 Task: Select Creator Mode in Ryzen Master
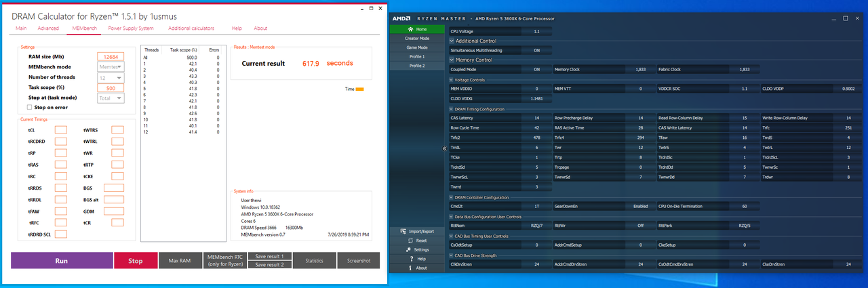point(416,39)
